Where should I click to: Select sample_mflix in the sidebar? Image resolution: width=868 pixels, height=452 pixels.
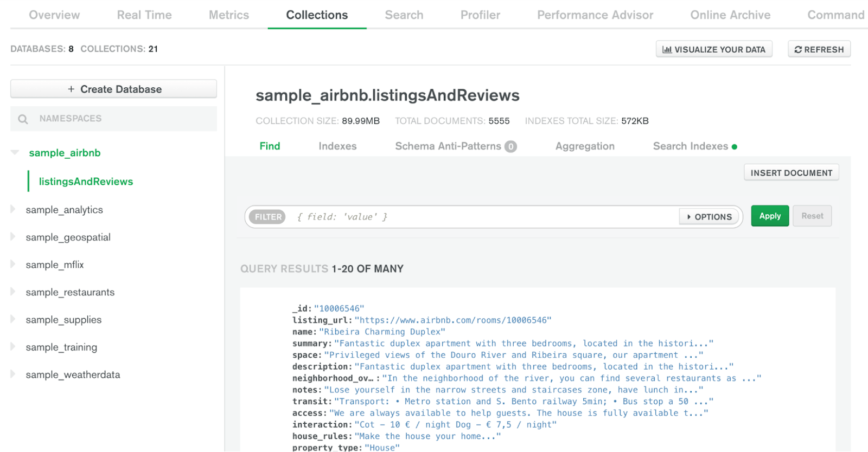54,264
